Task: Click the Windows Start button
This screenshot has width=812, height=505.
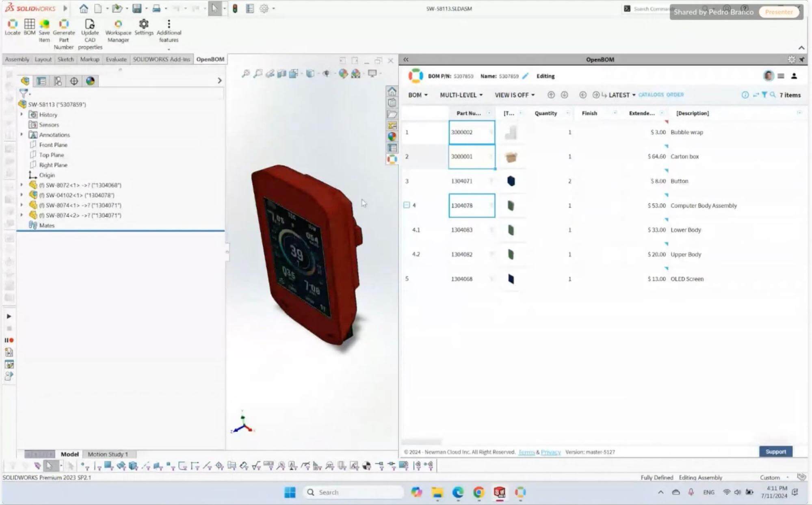Action: pyautogui.click(x=290, y=492)
